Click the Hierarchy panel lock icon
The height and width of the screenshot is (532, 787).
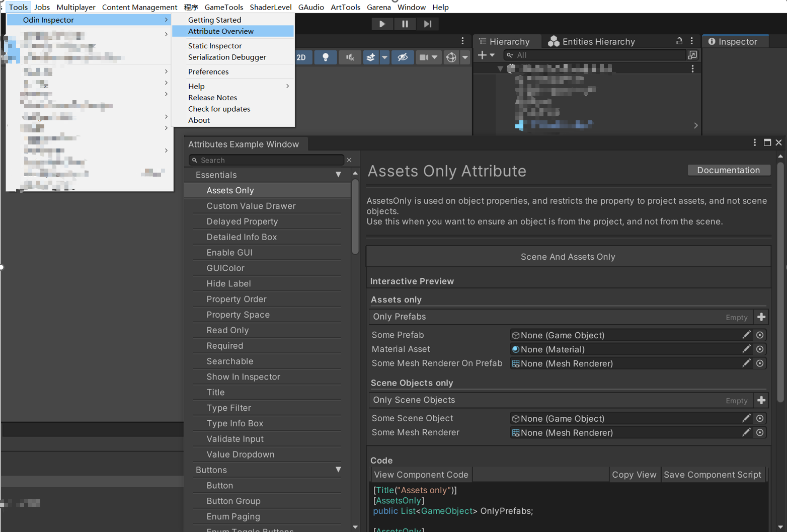point(679,41)
